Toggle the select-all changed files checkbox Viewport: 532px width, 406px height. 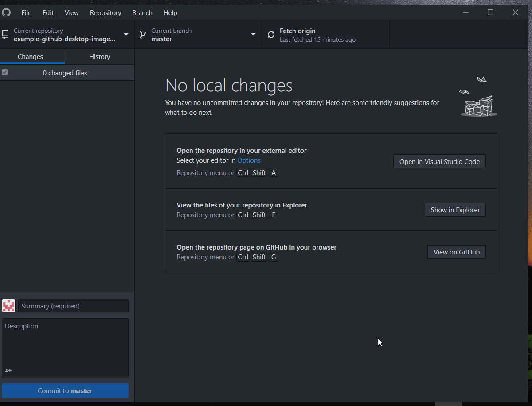5,72
